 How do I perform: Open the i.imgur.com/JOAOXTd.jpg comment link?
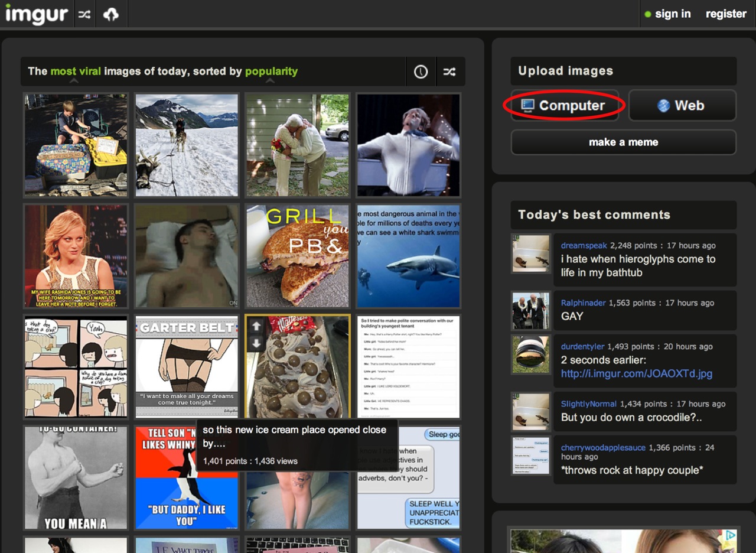coord(637,373)
